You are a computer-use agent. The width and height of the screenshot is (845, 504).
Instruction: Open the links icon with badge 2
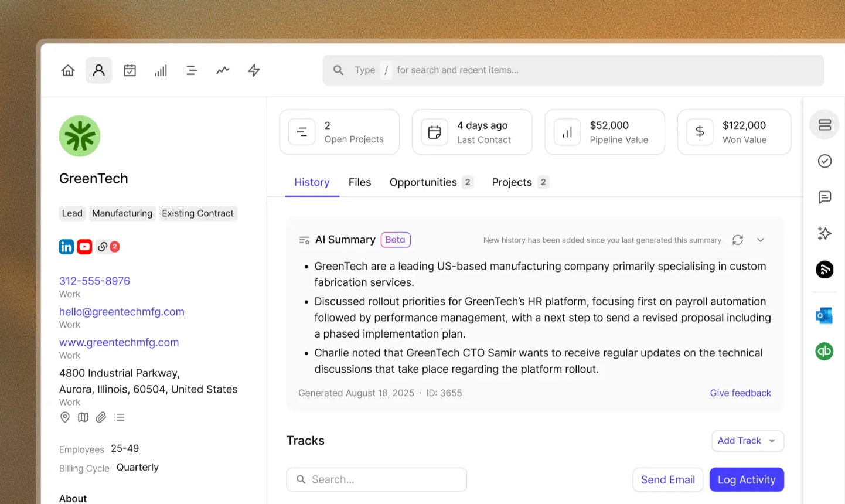pyautogui.click(x=108, y=247)
